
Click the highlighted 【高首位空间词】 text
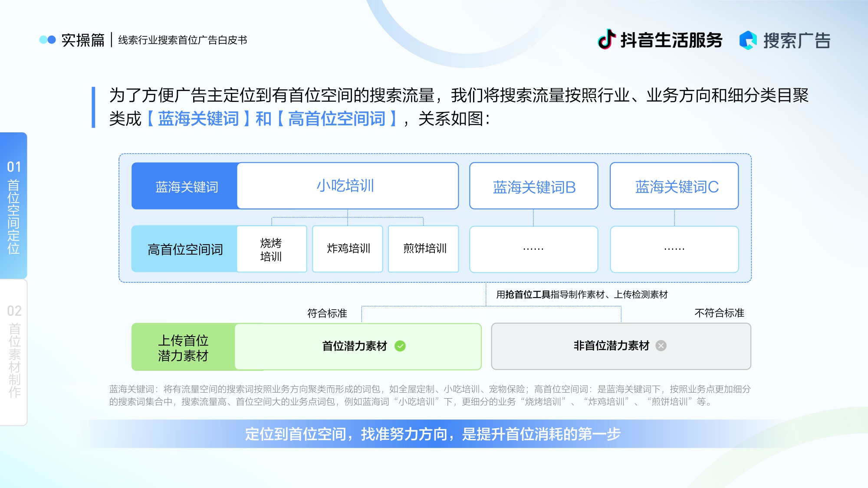(x=337, y=118)
